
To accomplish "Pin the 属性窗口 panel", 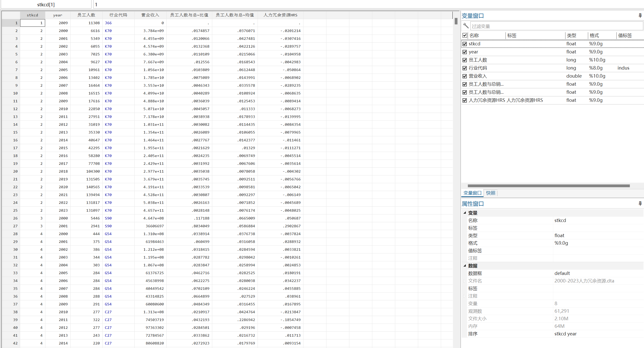I will pyautogui.click(x=640, y=203).
